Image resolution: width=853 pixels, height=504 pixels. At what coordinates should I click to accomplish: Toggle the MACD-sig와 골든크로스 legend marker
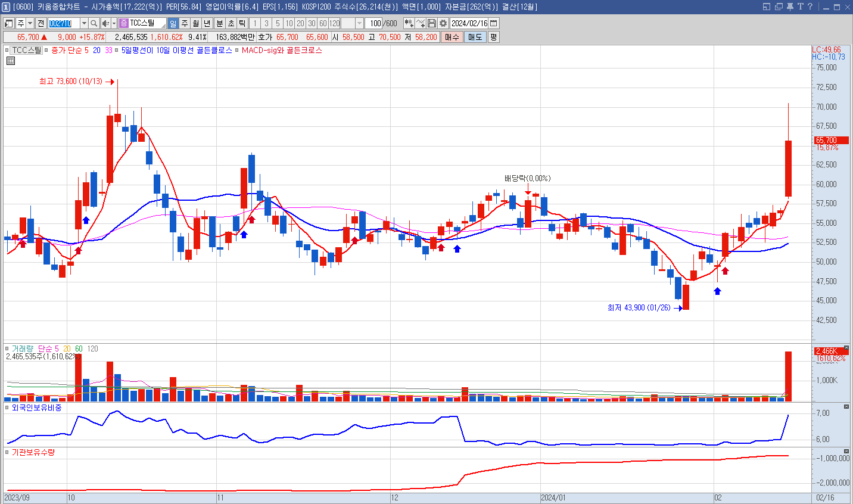coord(237,51)
